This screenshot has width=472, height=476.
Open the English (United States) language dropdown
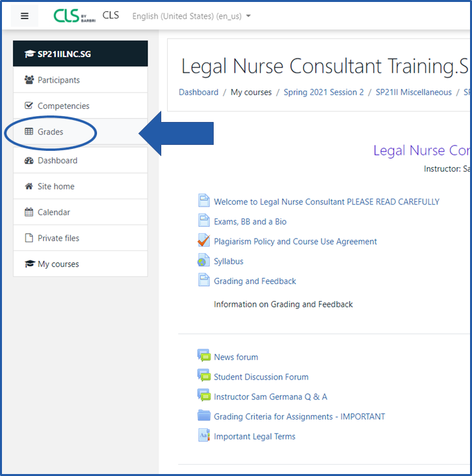(x=191, y=16)
